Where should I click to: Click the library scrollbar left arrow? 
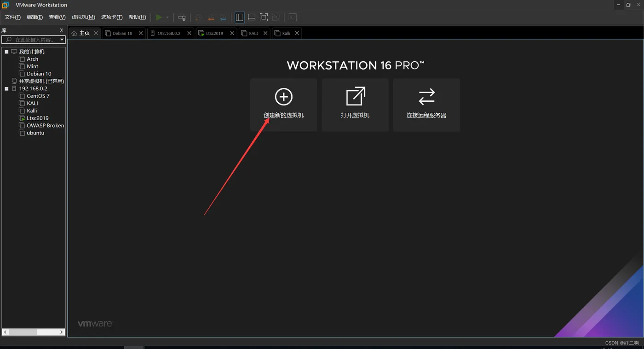(x=6, y=332)
